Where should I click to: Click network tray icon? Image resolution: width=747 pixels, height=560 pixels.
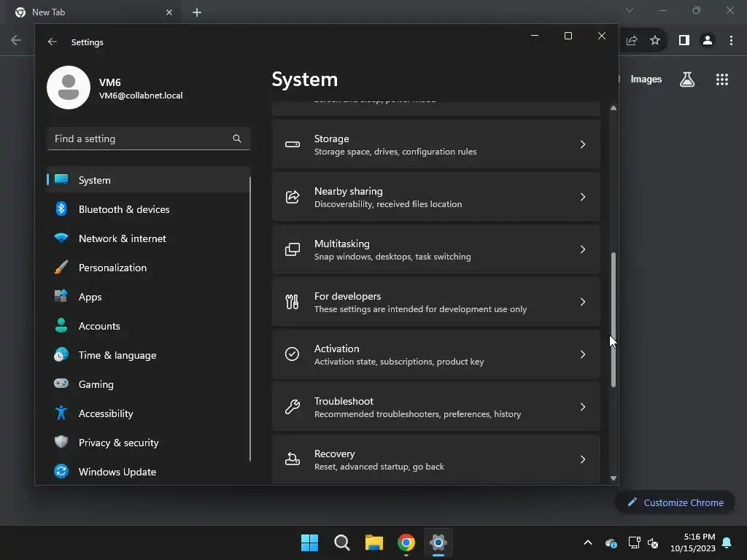click(634, 542)
